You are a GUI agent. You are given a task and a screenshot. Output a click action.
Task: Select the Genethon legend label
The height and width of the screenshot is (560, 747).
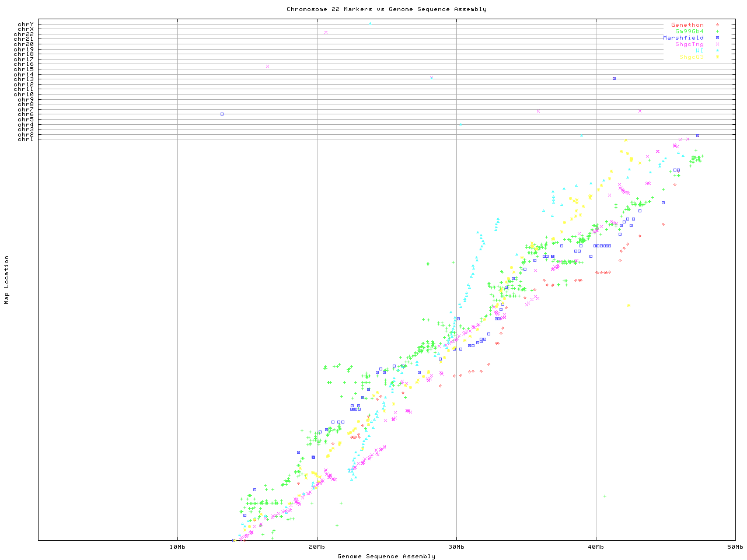(x=687, y=25)
